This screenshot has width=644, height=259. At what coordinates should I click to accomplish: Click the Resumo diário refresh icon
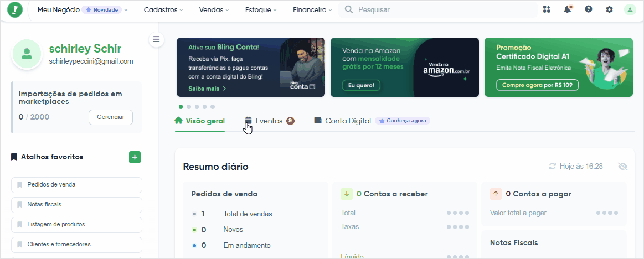coord(553,166)
